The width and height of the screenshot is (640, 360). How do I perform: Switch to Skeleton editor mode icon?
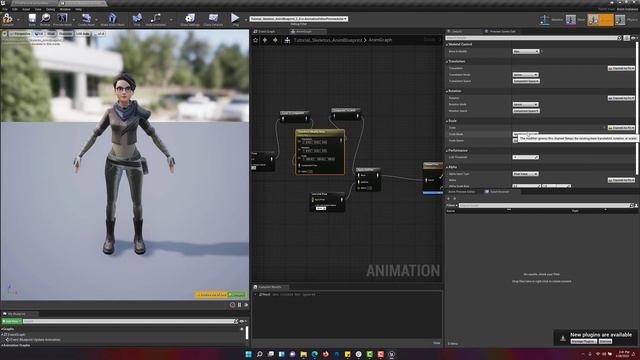click(545, 19)
